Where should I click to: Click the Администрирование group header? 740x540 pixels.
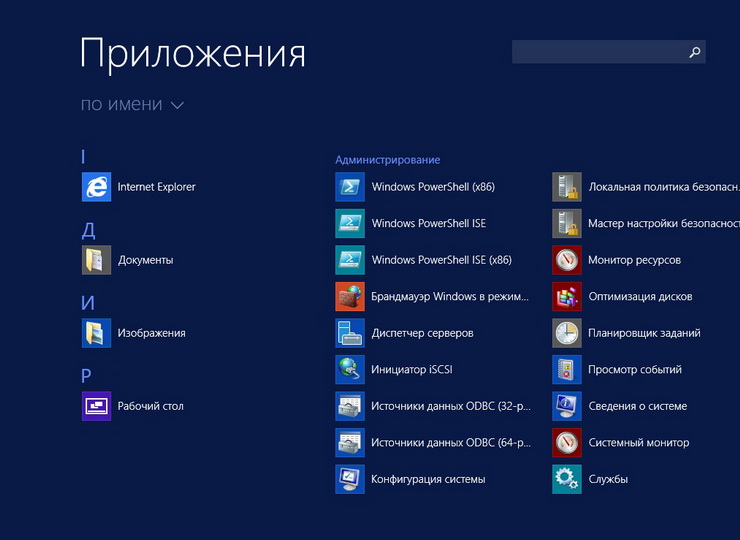click(387, 160)
